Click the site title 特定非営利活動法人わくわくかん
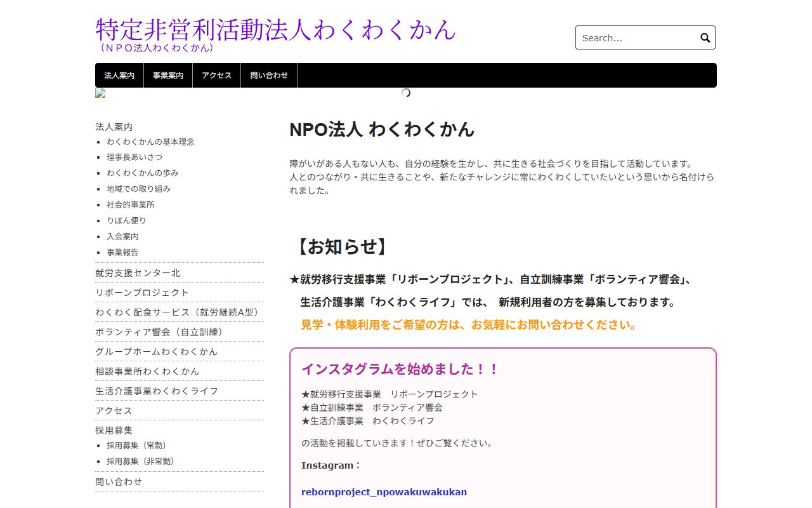This screenshot has width=812, height=508. coord(276,29)
